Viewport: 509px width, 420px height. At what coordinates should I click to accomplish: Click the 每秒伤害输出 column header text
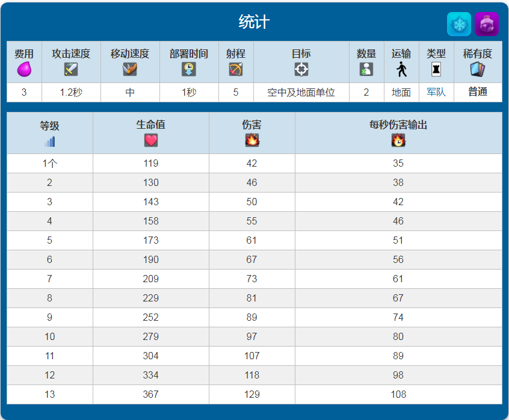(398, 125)
